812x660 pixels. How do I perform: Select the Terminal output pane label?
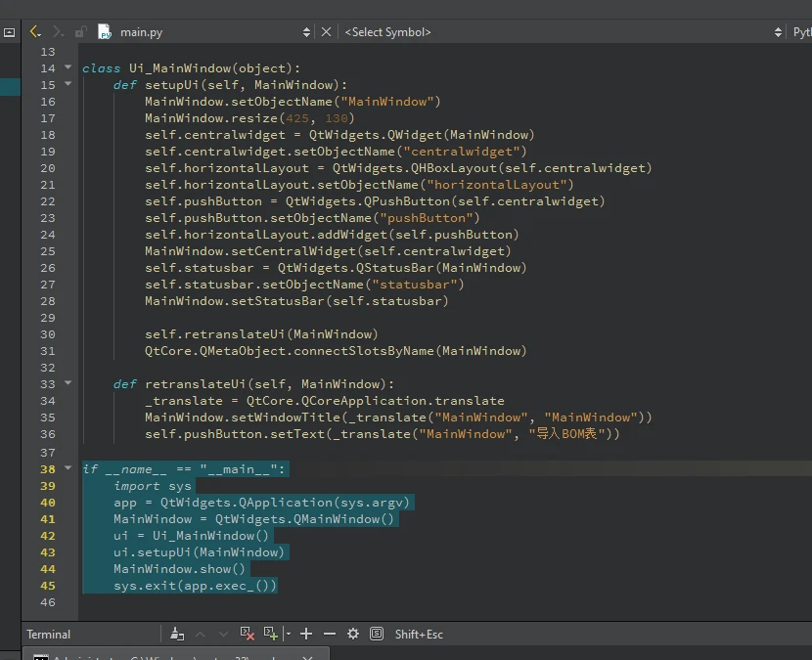(x=48, y=635)
